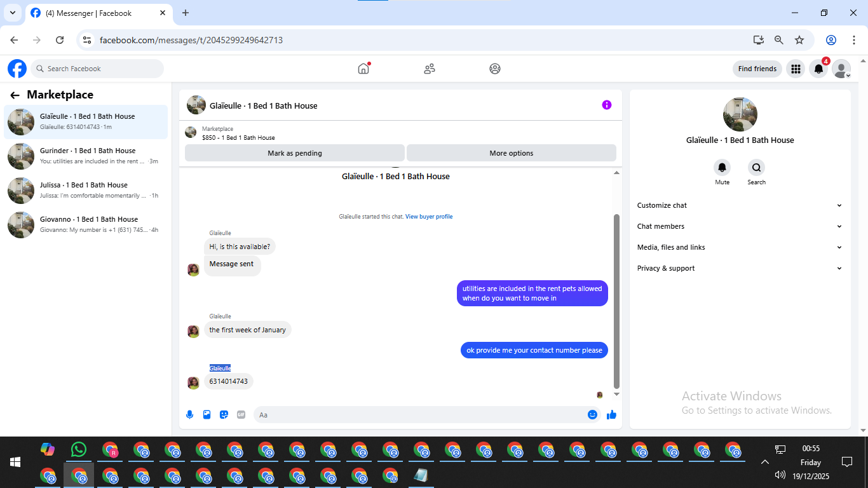Click the Mark as pending button
This screenshot has width=868, height=488.
tap(295, 153)
